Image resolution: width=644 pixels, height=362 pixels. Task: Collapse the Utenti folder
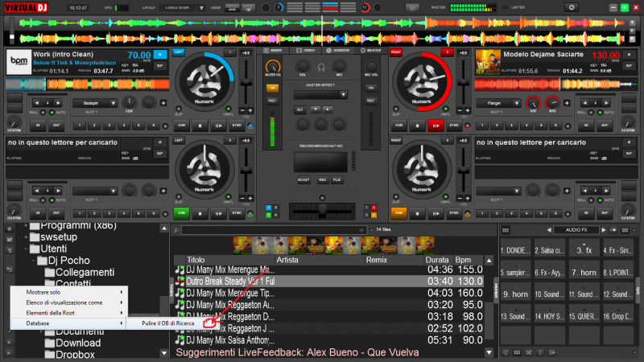point(26,249)
